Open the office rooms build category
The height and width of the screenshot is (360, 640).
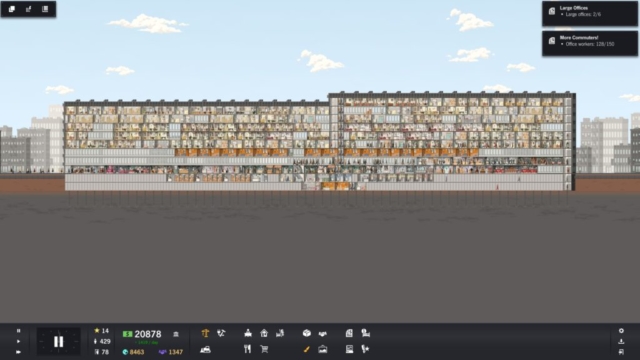click(x=248, y=333)
